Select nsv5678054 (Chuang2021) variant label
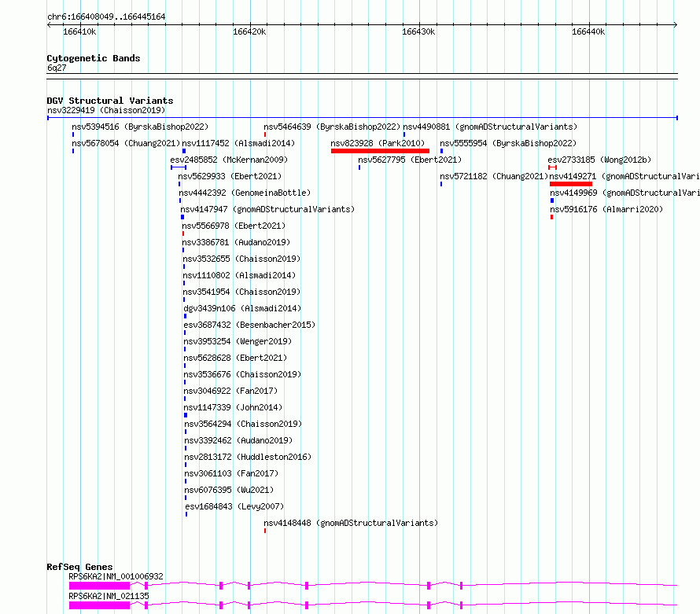The width and height of the screenshot is (700, 614). [x=126, y=143]
